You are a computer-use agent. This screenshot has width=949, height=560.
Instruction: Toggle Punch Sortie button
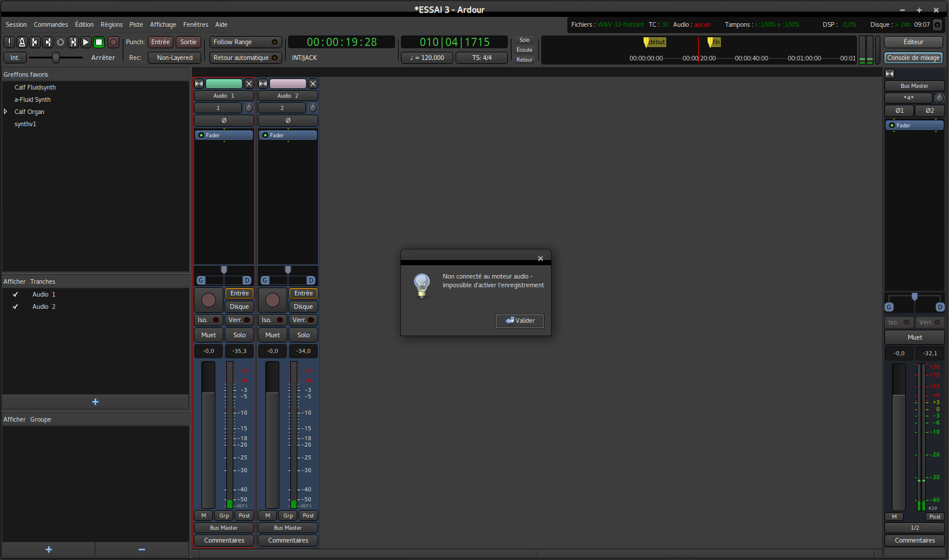[189, 42]
